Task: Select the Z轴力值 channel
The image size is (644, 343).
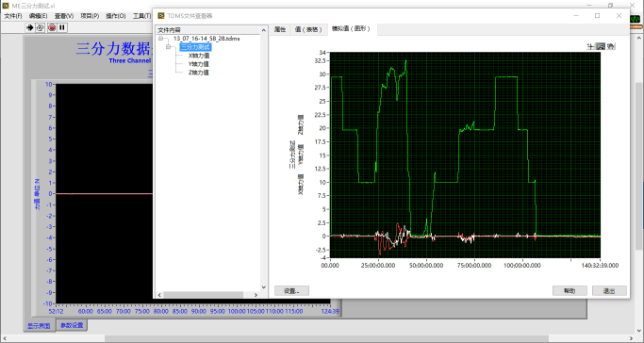Action: [199, 73]
